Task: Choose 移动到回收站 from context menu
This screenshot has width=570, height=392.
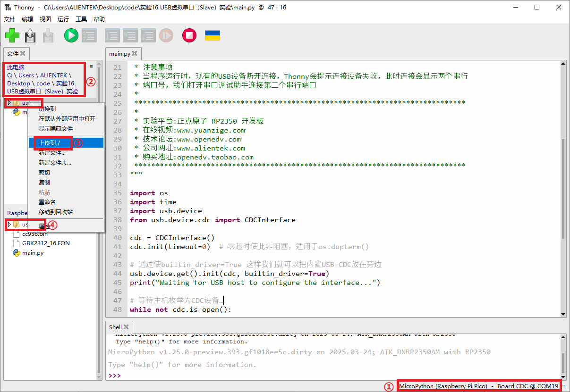Action: (x=66, y=212)
